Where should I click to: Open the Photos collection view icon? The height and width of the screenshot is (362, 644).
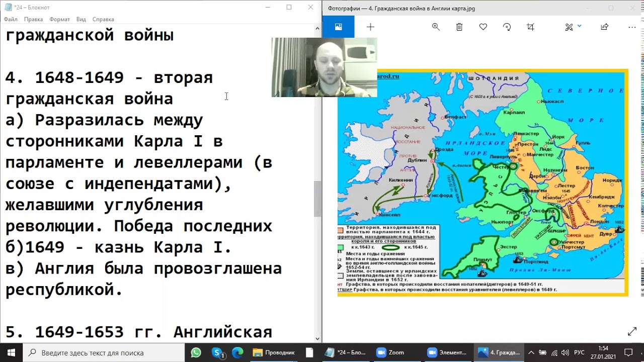pyautogui.click(x=338, y=27)
